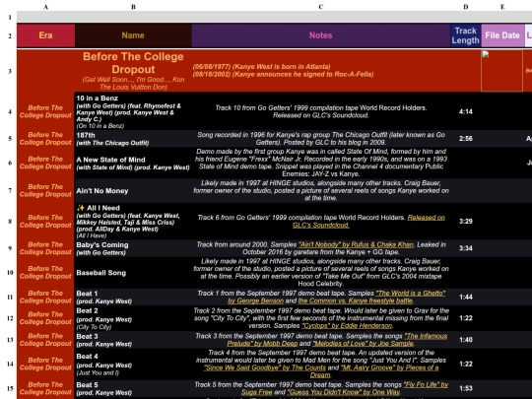Select the Era header cell

(45, 35)
